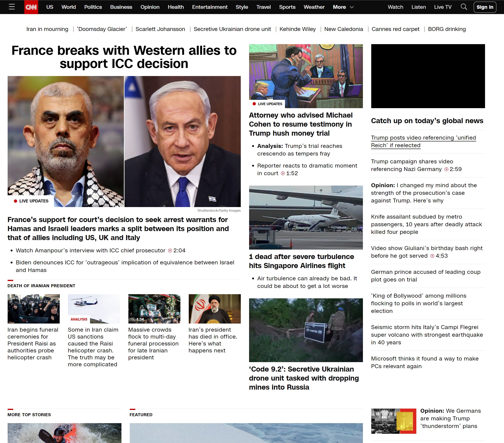
Task: Go to World section
Action: point(68,7)
